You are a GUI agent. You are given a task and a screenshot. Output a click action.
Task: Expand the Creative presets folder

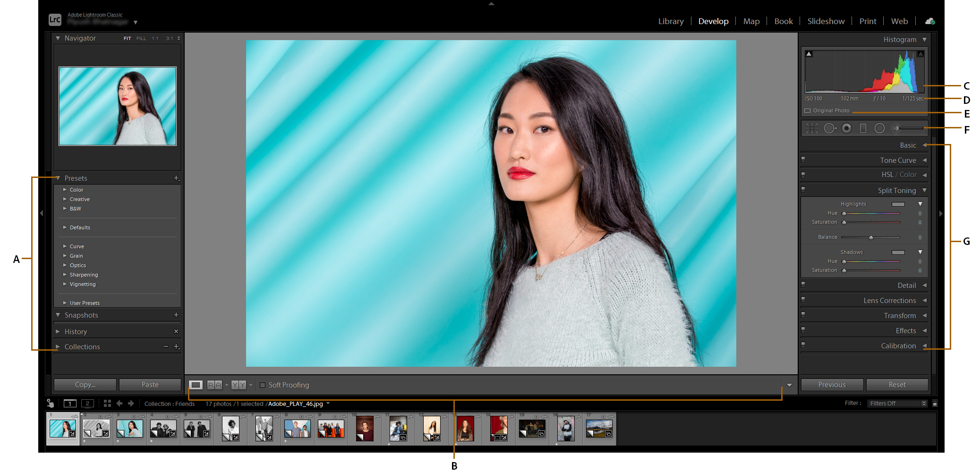point(65,199)
